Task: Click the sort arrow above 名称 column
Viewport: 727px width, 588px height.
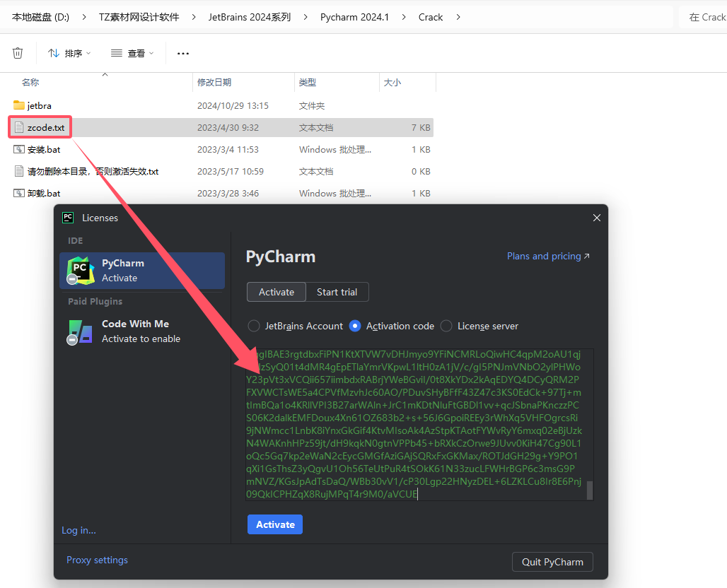Action: [x=105, y=74]
